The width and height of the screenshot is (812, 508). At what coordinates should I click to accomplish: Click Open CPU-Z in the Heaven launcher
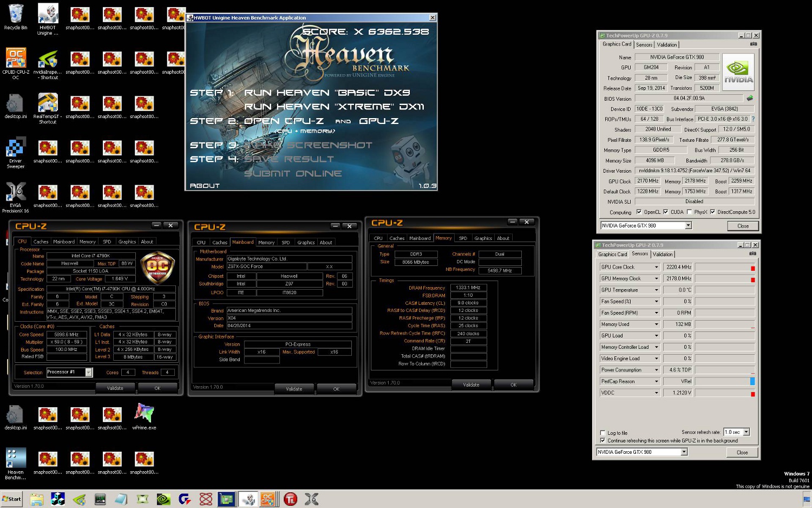284,121
